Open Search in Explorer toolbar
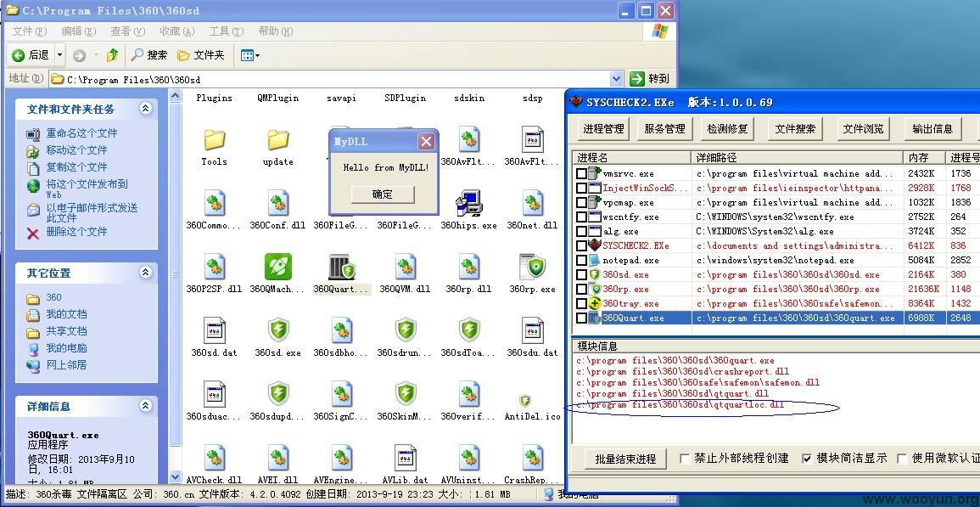This screenshot has width=980, height=507. click(148, 55)
